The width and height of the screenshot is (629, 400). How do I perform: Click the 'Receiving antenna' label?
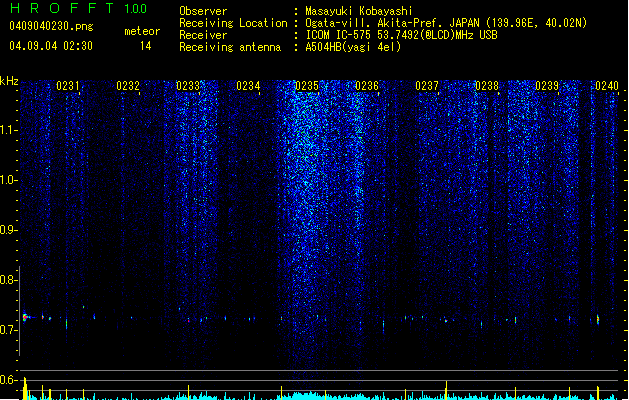click(230, 47)
